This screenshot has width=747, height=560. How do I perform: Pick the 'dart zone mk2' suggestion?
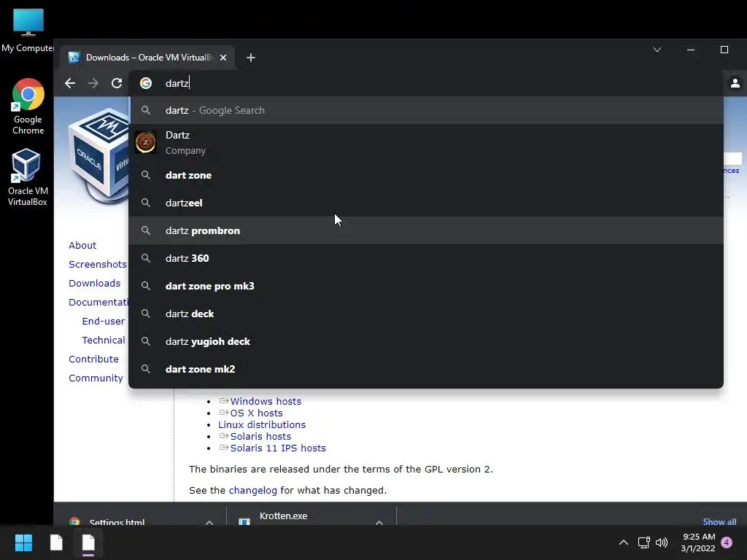(x=426, y=369)
